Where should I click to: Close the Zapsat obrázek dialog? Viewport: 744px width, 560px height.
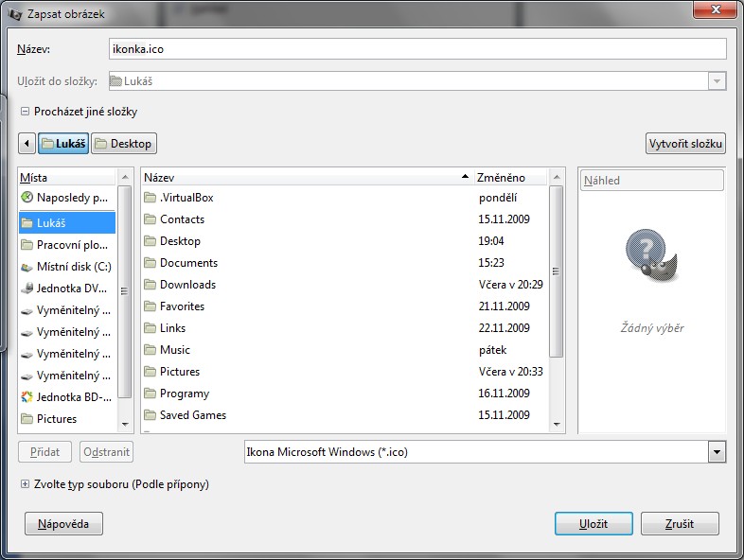pyautogui.click(x=716, y=9)
